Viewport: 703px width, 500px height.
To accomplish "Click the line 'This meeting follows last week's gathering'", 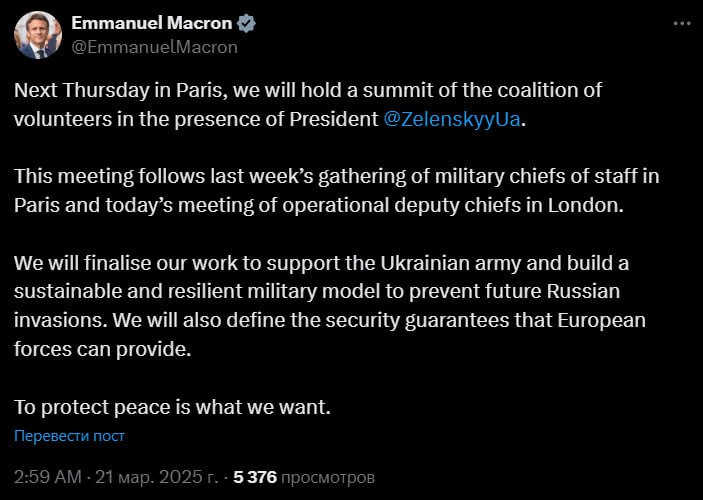I will 336,177.
